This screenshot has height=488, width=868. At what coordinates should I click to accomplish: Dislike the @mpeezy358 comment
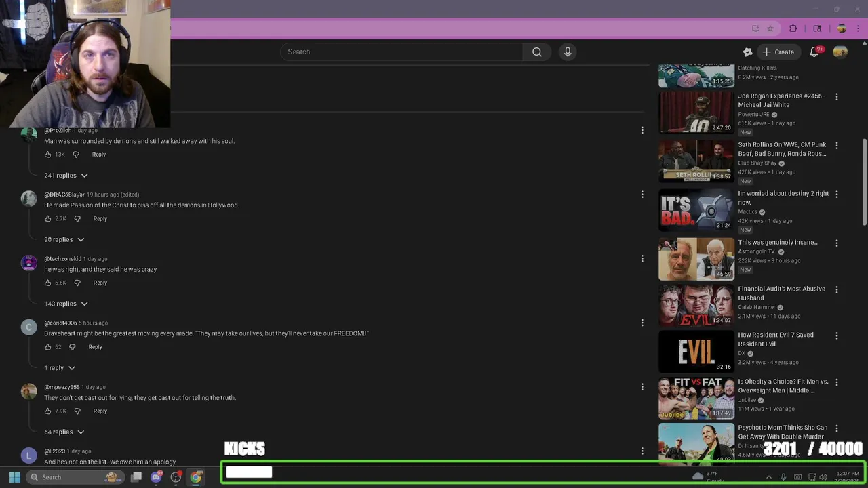pos(77,411)
